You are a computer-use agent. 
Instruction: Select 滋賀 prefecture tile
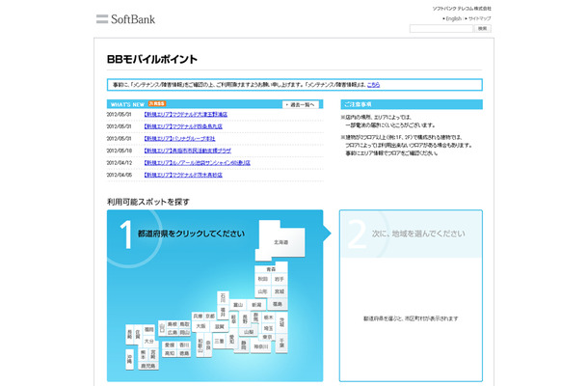[220, 327]
